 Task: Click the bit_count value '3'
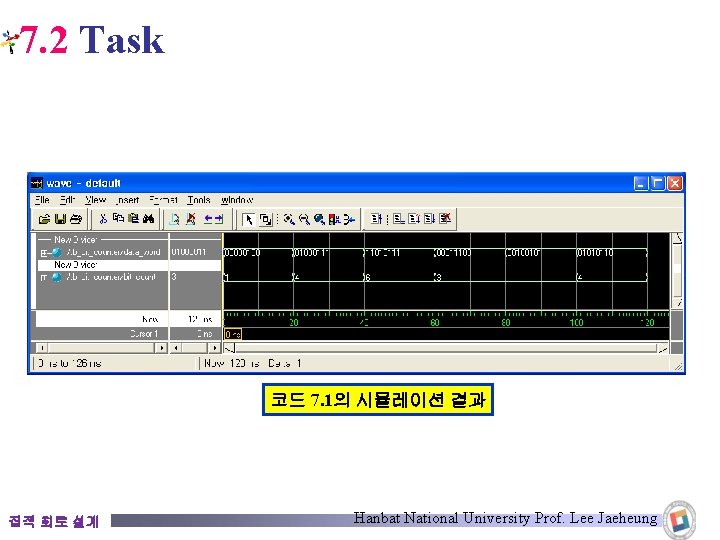click(x=174, y=277)
